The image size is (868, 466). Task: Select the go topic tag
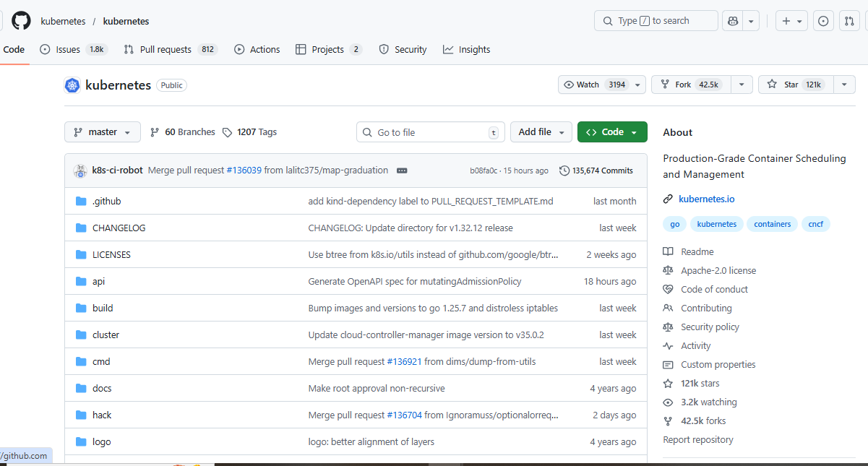(674, 224)
